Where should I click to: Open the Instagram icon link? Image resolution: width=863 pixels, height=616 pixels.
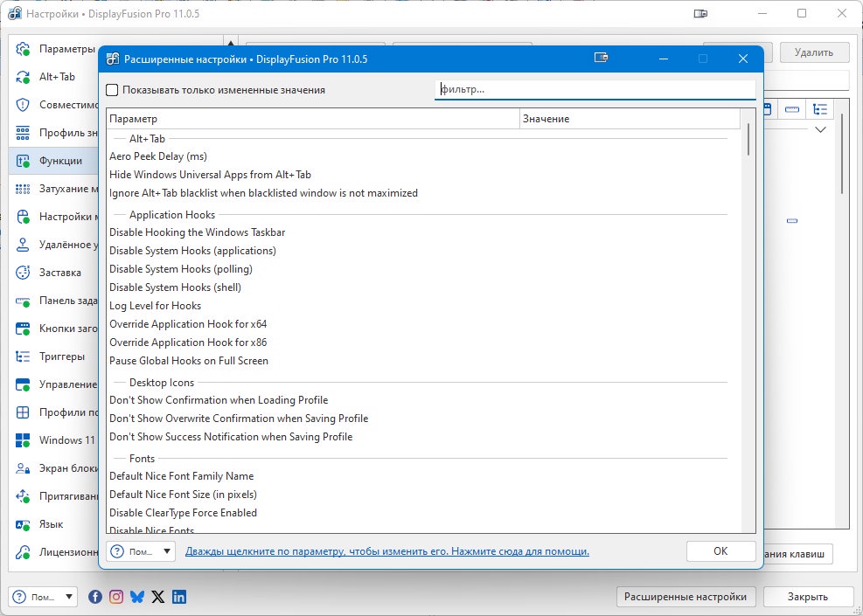pos(116,597)
